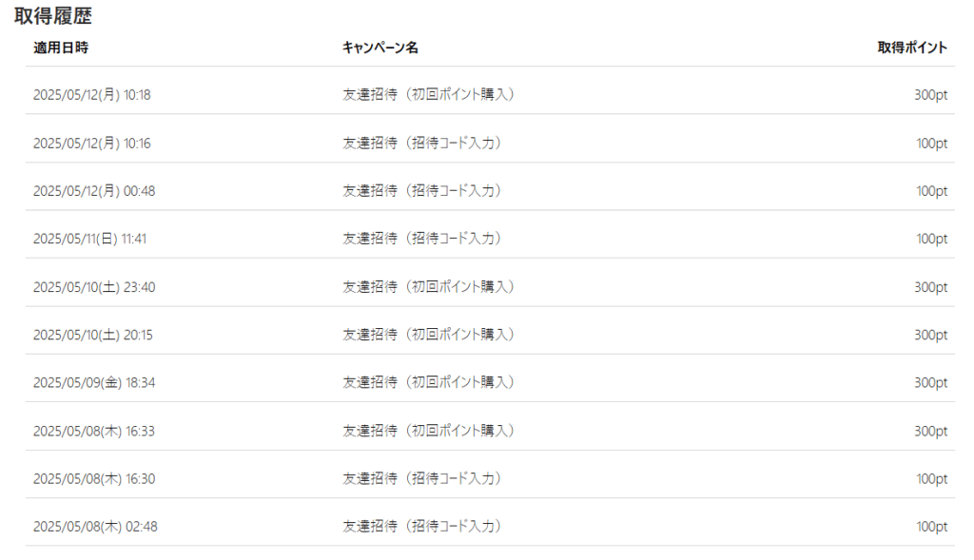The image size is (974, 560).
Task: Click the 2025/05/10(土) 20:15 date entry
Action: (92, 335)
